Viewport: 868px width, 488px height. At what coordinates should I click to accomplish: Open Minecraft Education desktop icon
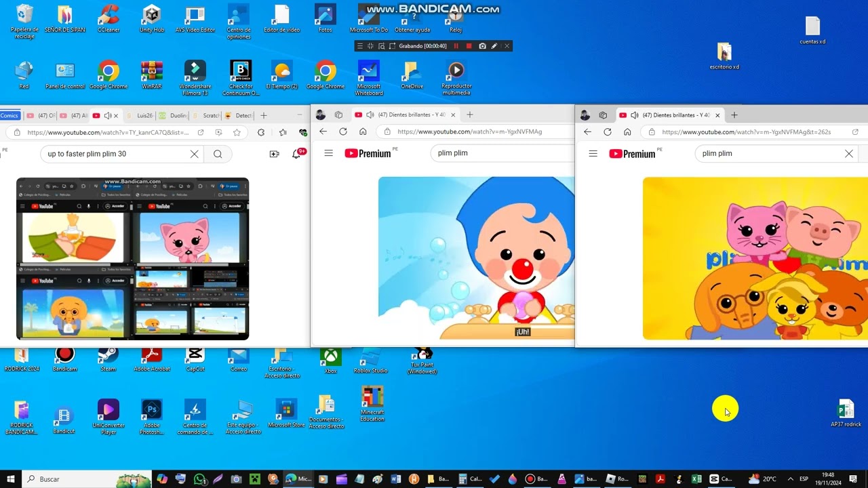coord(372,404)
